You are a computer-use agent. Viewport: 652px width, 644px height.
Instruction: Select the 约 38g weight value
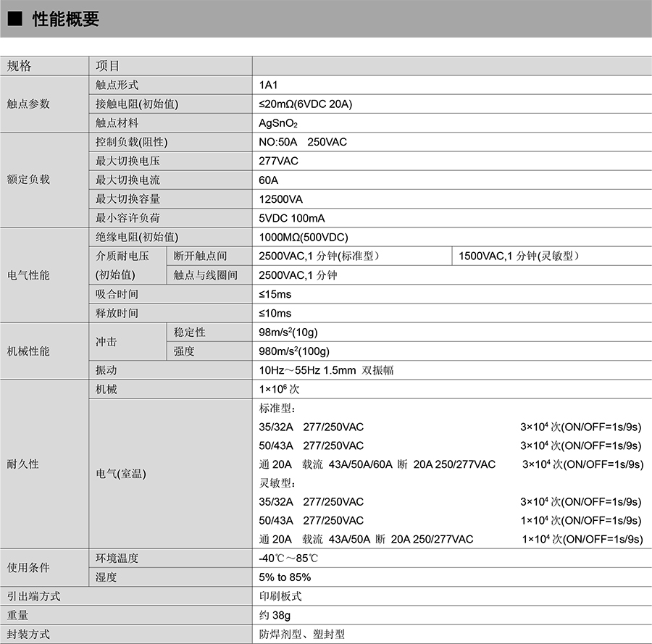pos(275,615)
